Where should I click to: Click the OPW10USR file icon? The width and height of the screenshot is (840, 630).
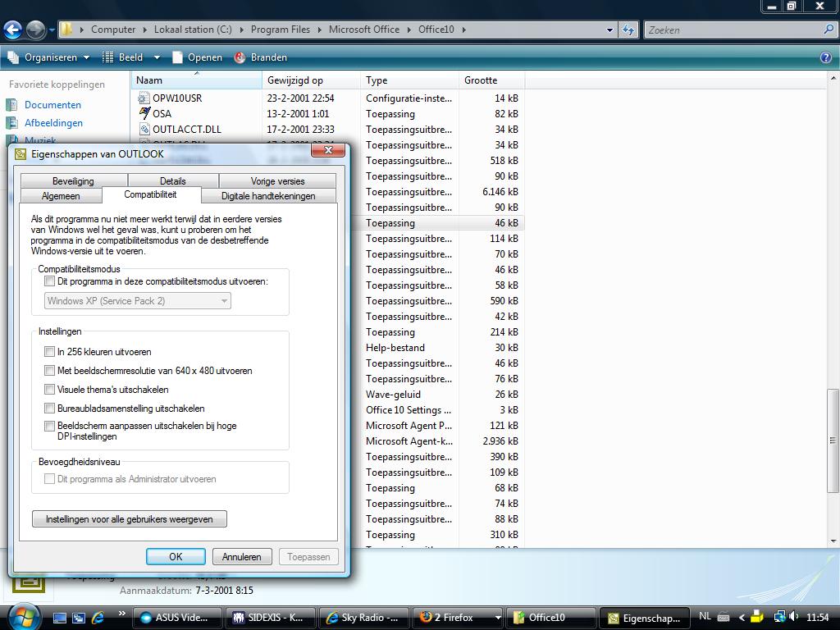pos(144,98)
